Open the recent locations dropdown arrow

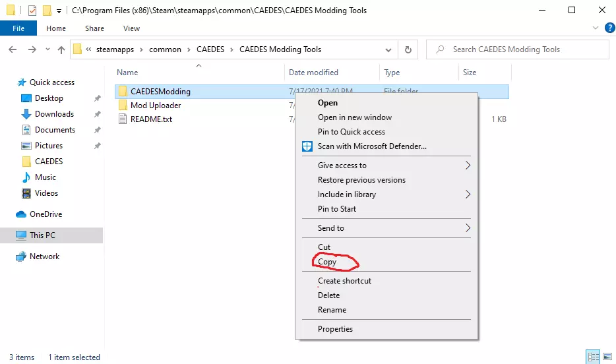[x=47, y=49]
